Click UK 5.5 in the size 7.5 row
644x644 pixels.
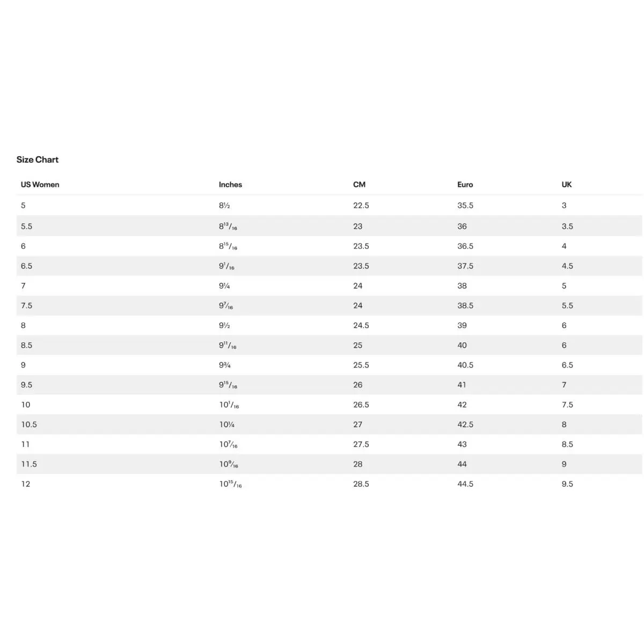click(x=567, y=306)
